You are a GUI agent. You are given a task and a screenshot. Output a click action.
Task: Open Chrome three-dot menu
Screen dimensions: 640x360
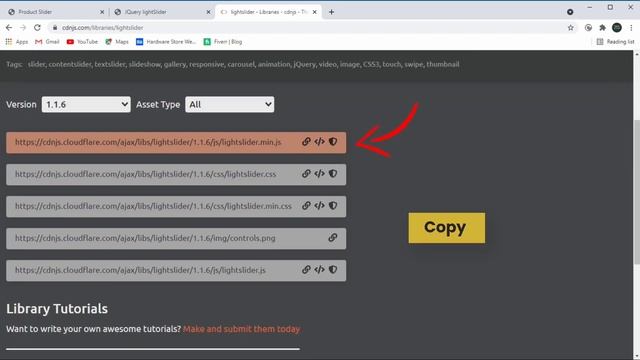pyautogui.click(x=631, y=28)
